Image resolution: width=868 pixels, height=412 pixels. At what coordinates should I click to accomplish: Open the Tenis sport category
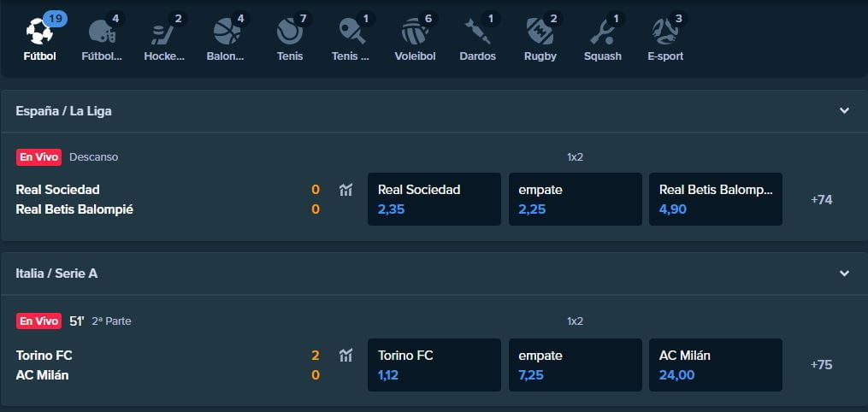pyautogui.click(x=290, y=32)
